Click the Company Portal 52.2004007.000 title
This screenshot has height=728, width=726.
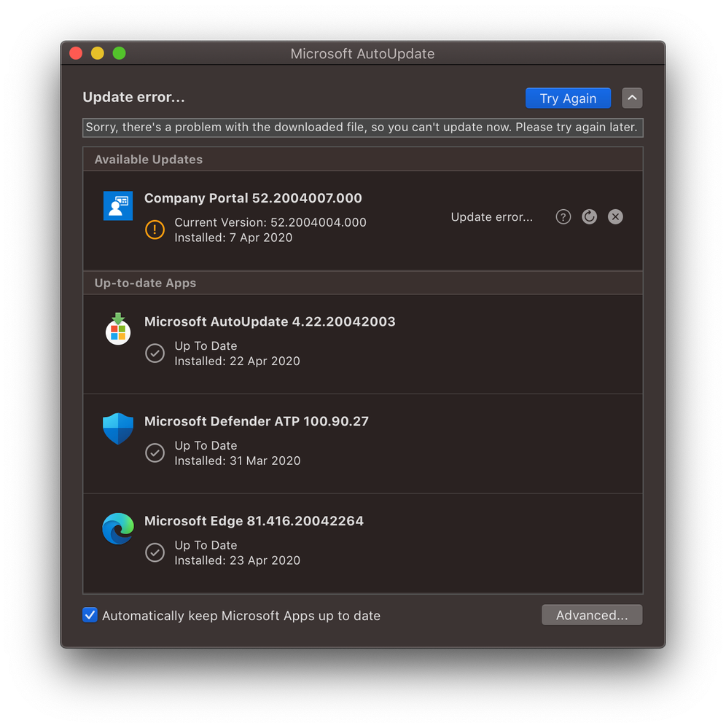(x=253, y=198)
